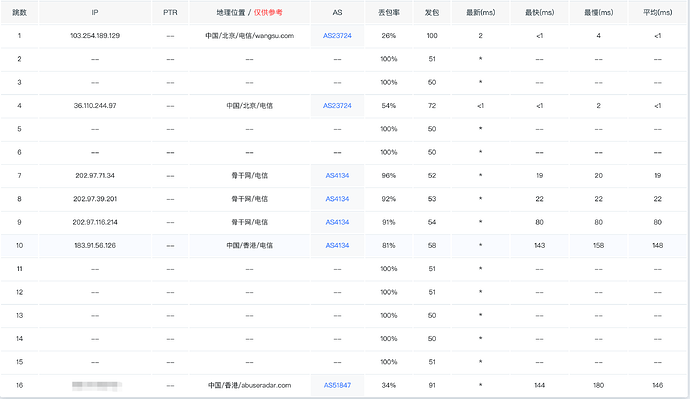Click hop number 1 cell
Image resolution: width=690 pixels, height=399 pixels.
[19, 36]
